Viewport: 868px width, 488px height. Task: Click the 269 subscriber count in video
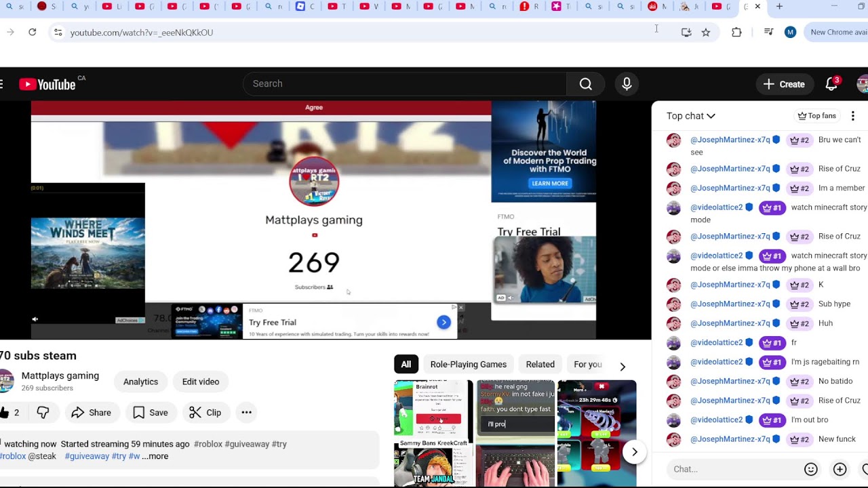tap(313, 262)
